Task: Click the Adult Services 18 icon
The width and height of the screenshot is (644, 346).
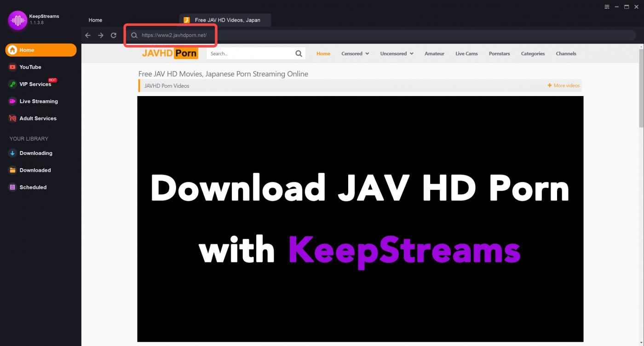Action: pos(12,118)
